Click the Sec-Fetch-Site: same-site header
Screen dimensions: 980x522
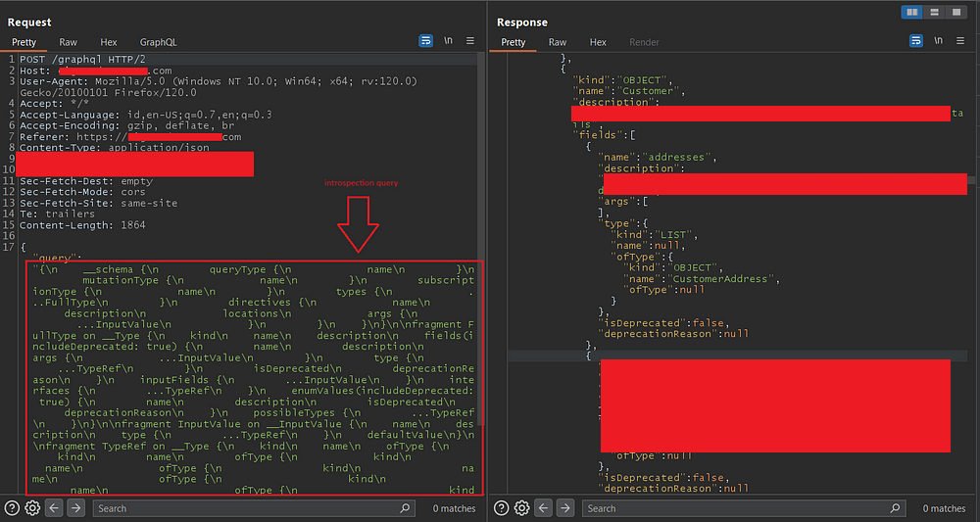(x=98, y=203)
